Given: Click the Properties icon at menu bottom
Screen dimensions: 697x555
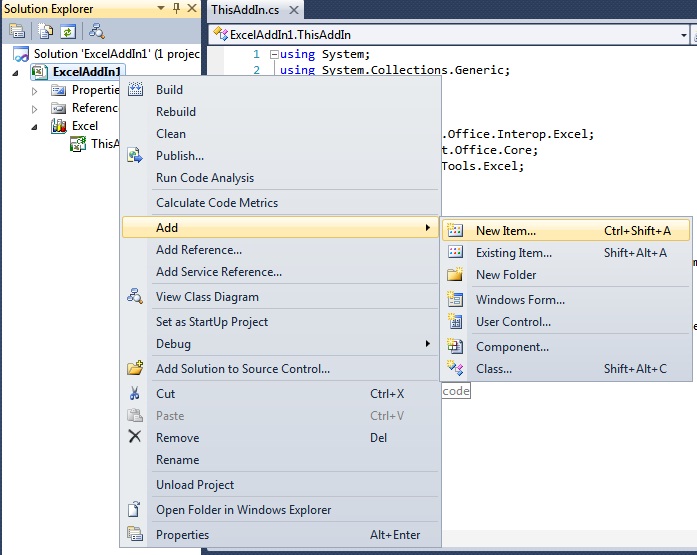Looking at the screenshot, I should tap(135, 533).
